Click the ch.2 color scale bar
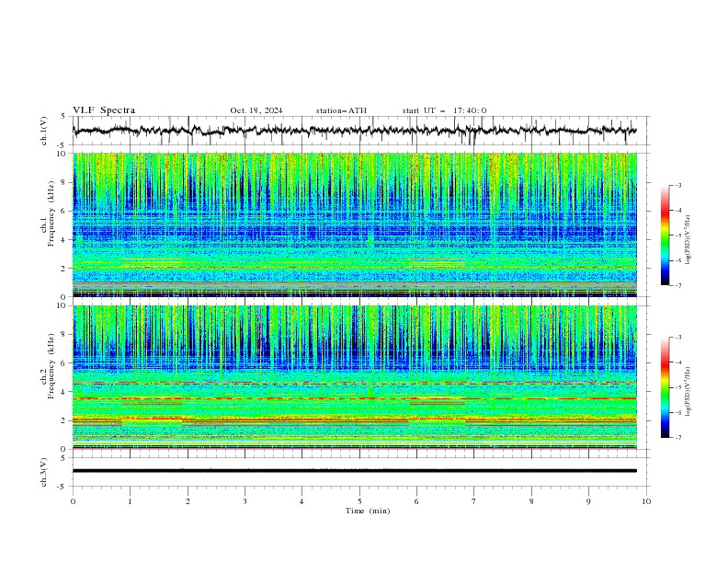The image size is (728, 563). [x=665, y=387]
